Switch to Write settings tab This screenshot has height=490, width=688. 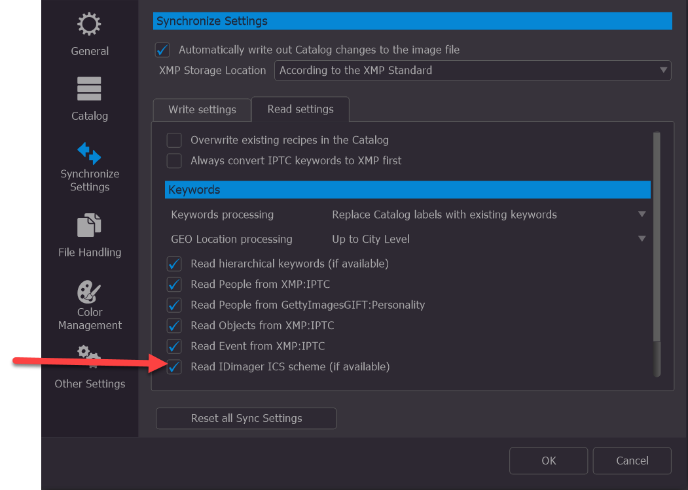(202, 110)
